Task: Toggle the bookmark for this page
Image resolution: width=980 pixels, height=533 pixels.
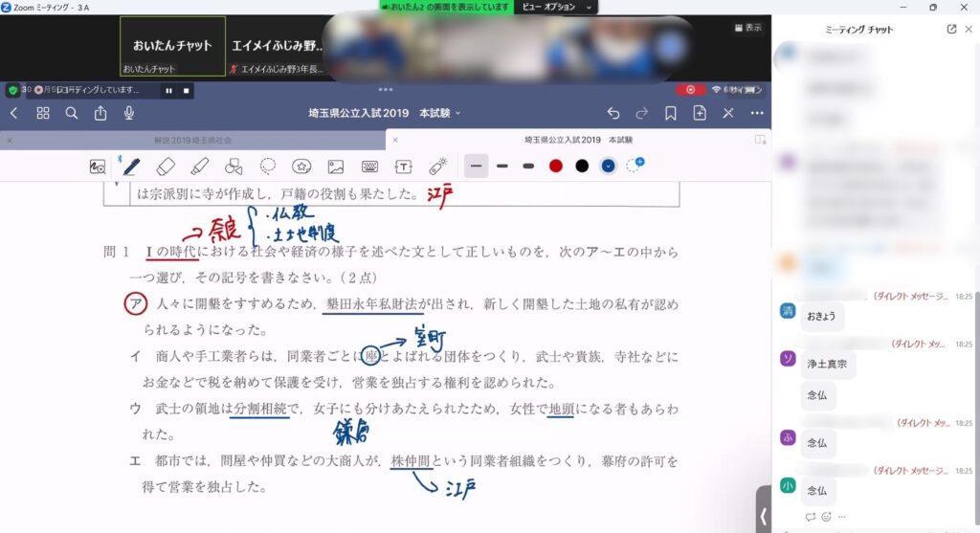Action: tap(671, 113)
